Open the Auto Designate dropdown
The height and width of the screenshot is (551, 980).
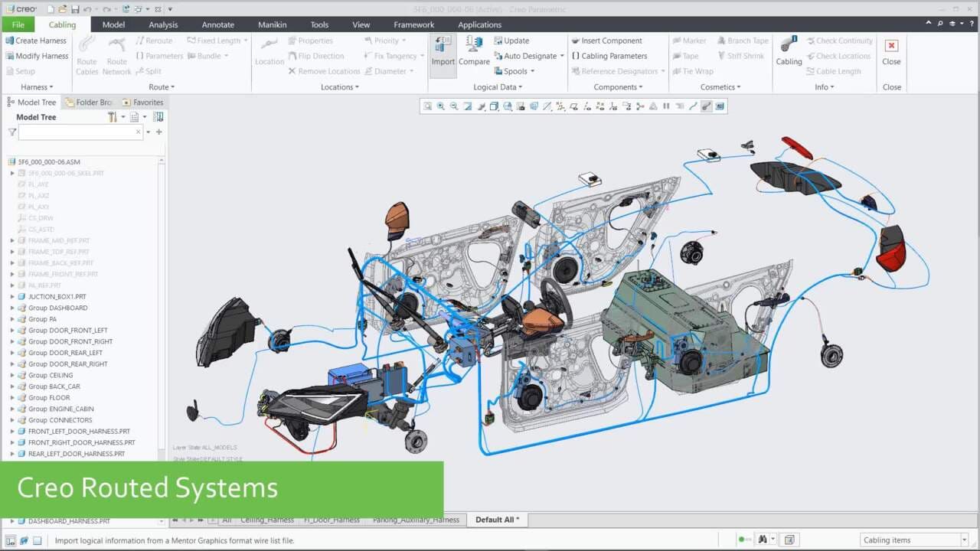click(562, 56)
